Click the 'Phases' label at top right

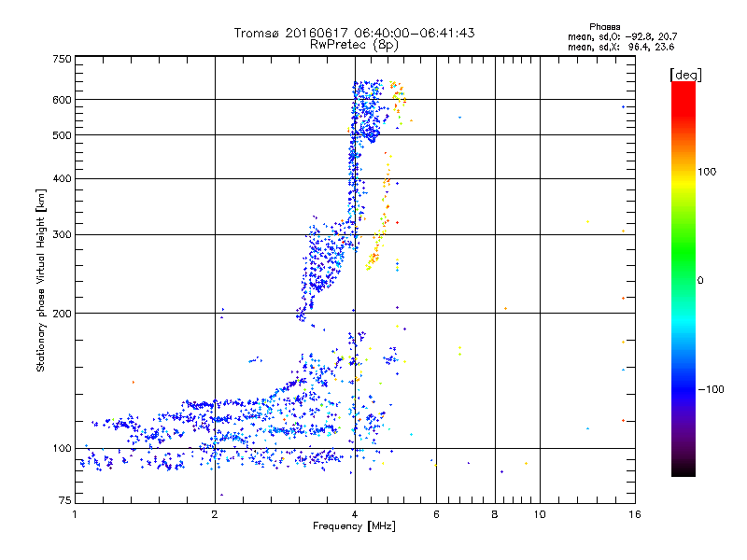click(x=604, y=27)
